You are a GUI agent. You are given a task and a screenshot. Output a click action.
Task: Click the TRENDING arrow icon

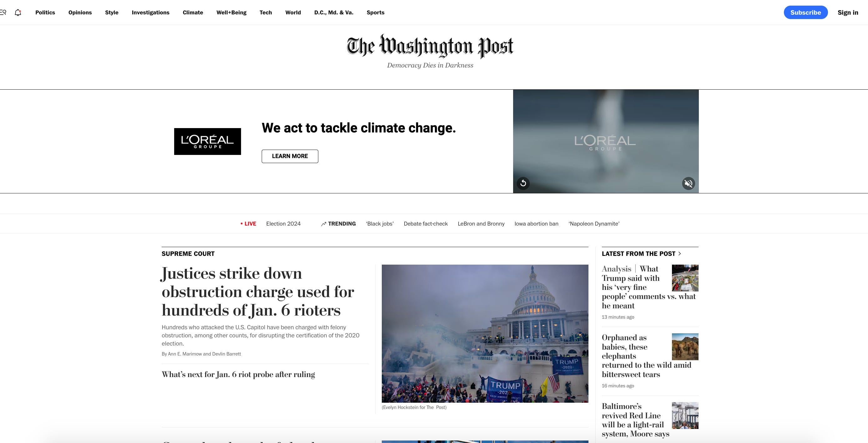[x=324, y=224]
